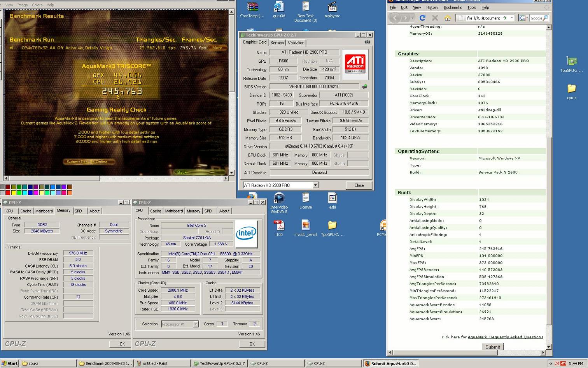
Task: Switch to the untitled - Paint taskbar button
Action: tap(163, 363)
